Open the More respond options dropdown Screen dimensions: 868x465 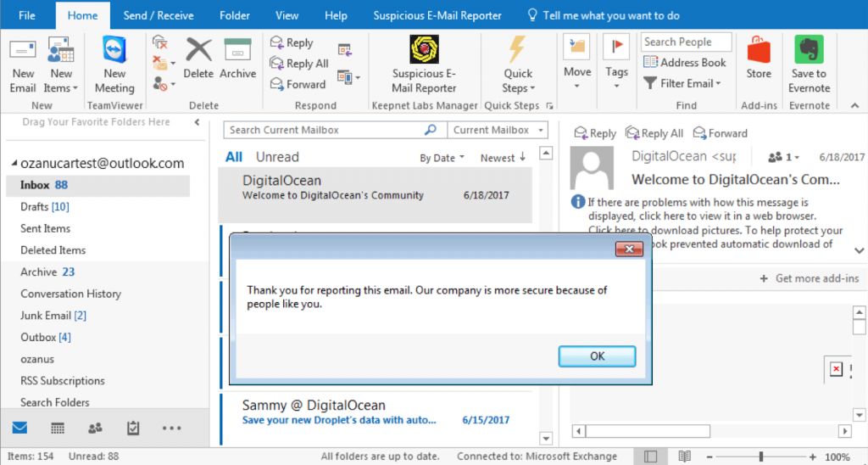348,77
